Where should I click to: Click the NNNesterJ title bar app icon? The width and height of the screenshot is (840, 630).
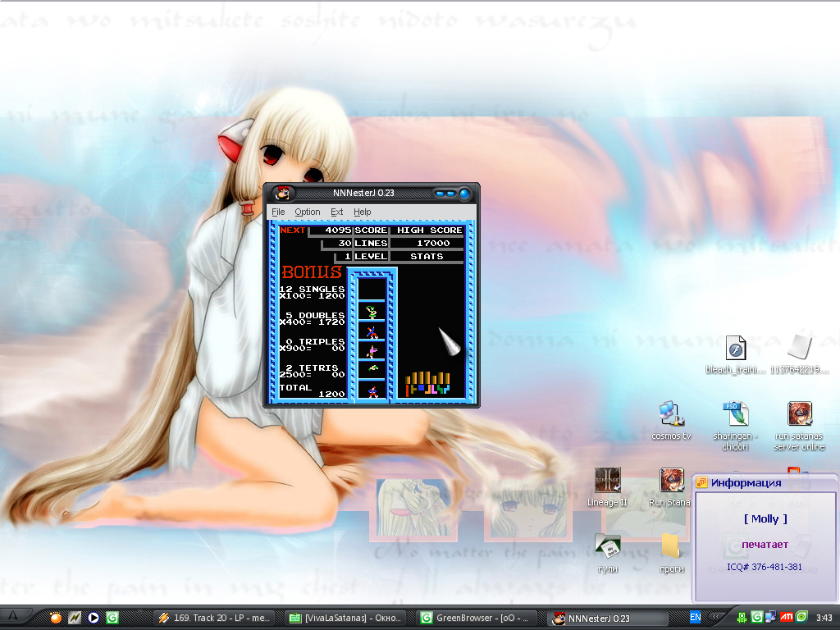[282, 193]
